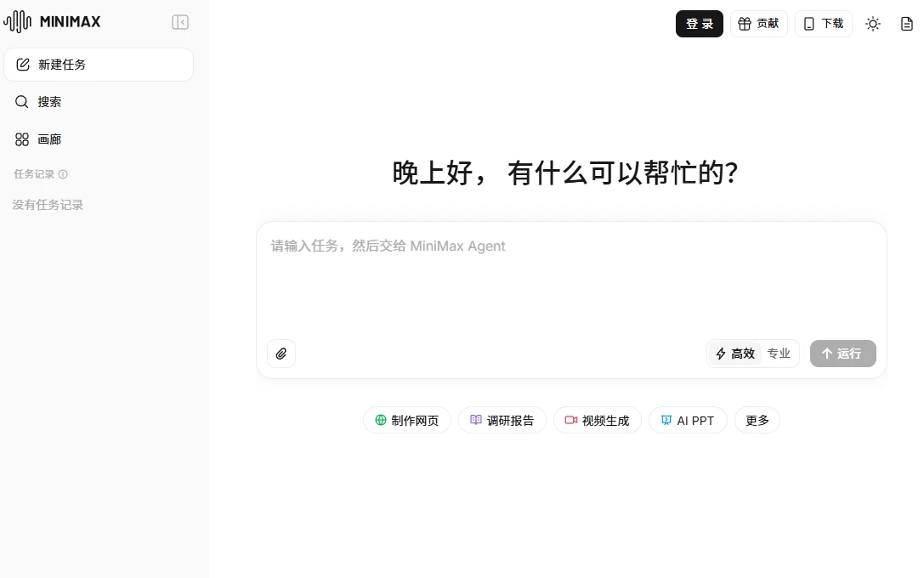This screenshot has width=924, height=578.
Task: Click the 登录 login button
Action: (x=700, y=24)
